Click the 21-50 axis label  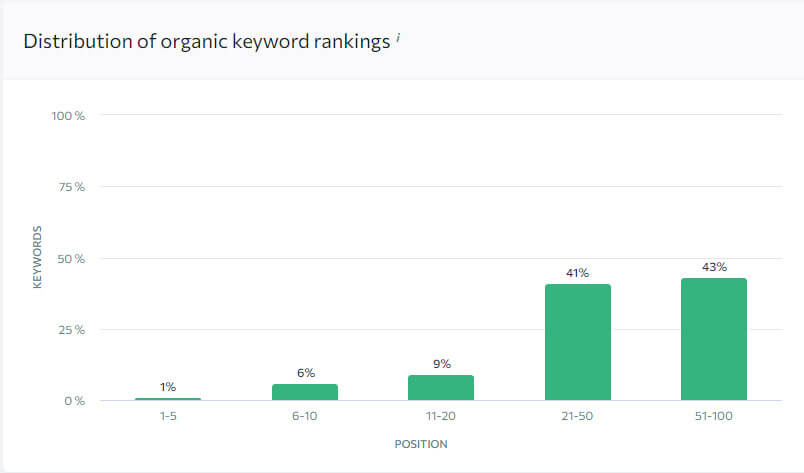coord(577,416)
